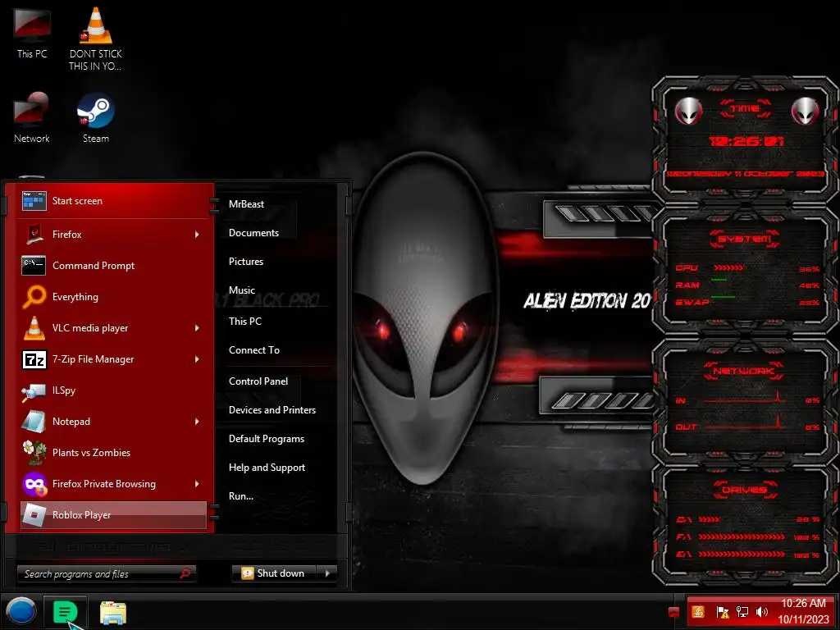Open the green notes app on taskbar
This screenshot has width=840, height=630.
[66, 611]
